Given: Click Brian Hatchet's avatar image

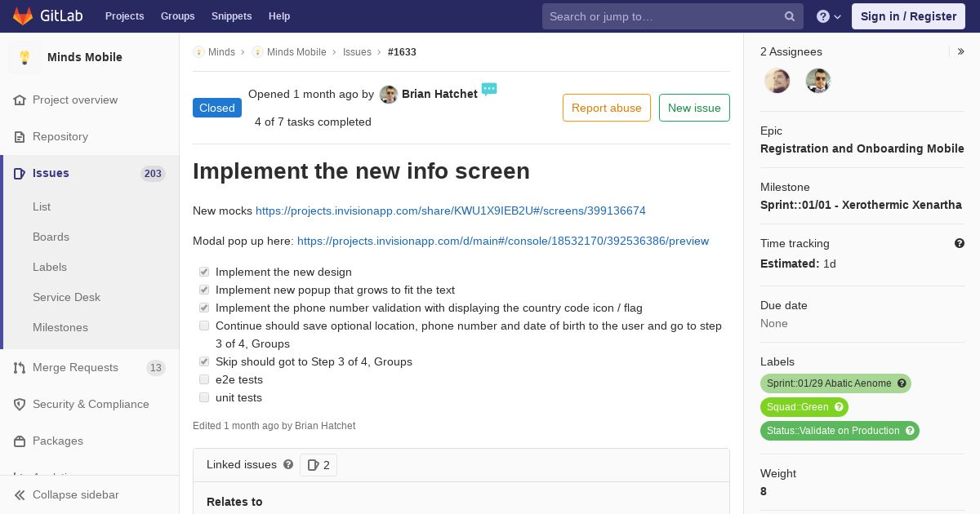Looking at the screenshot, I should (389, 95).
